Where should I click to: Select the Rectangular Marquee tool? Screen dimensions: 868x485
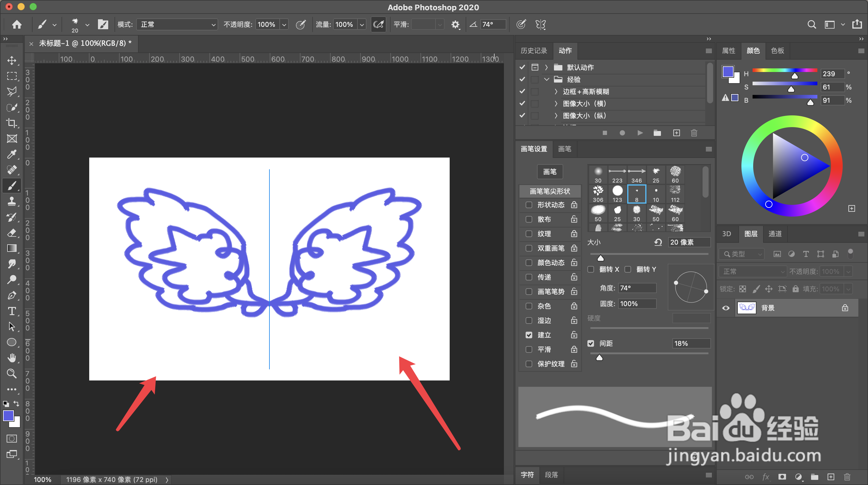[x=12, y=76]
